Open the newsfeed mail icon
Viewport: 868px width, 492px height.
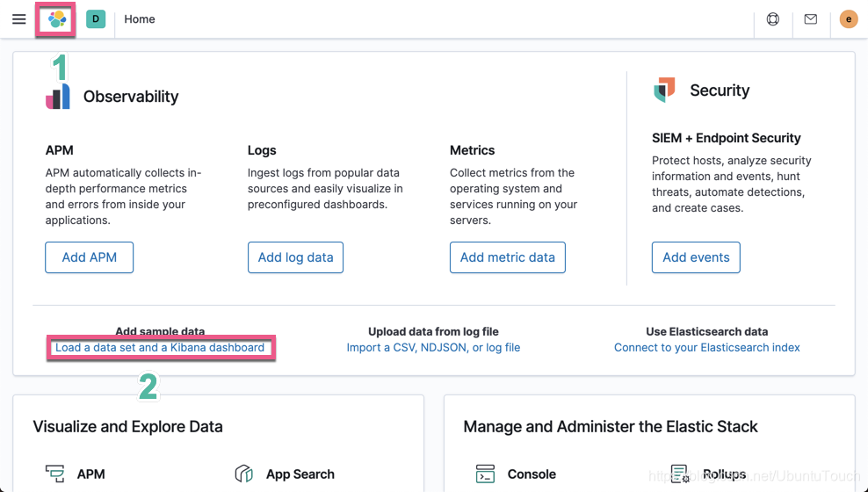(x=811, y=19)
